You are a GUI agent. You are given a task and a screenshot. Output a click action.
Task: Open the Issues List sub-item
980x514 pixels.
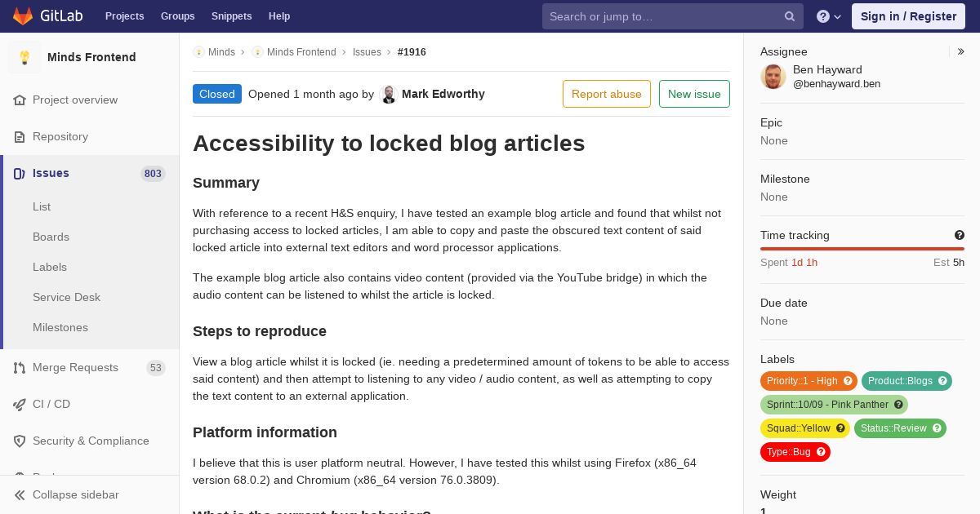point(42,206)
